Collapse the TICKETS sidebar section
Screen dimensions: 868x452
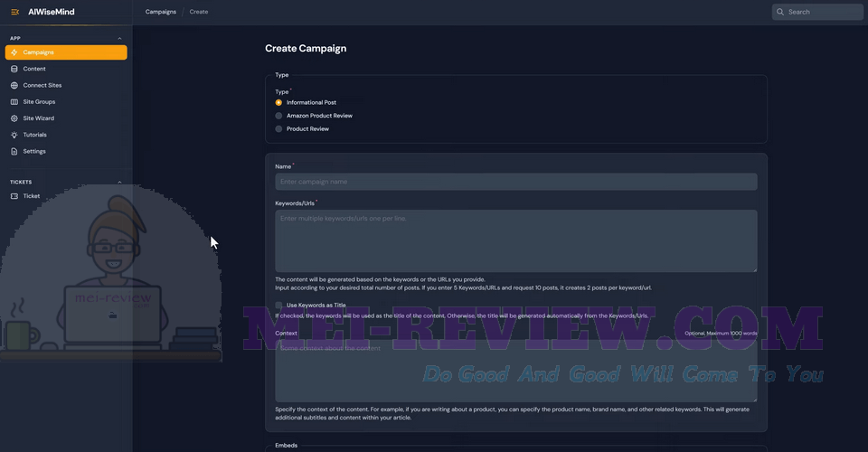click(119, 182)
